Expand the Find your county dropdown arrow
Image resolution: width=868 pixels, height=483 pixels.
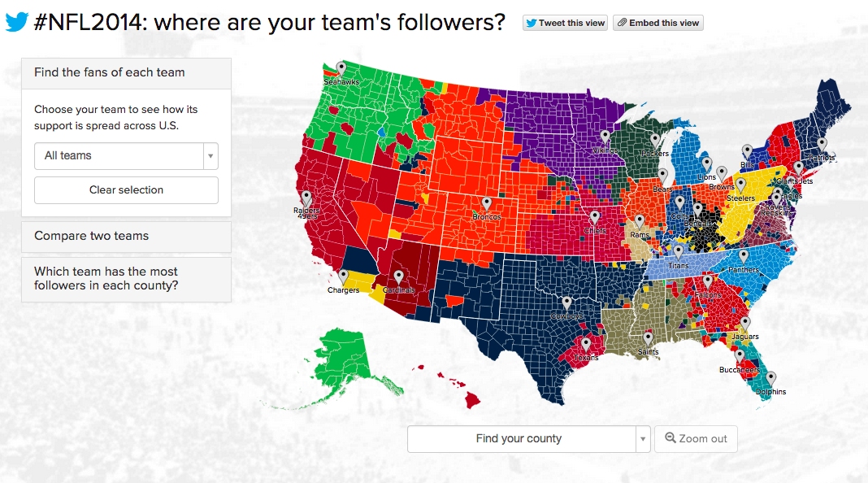pos(643,439)
